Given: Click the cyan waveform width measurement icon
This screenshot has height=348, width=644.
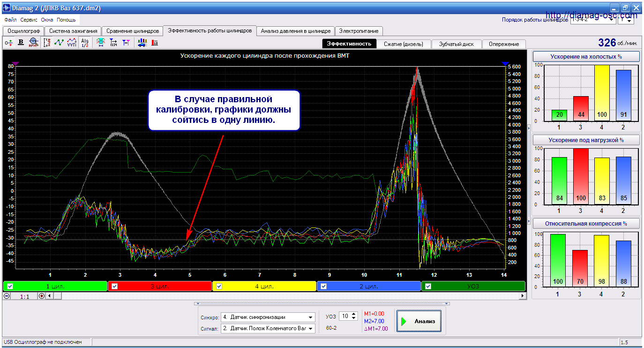Looking at the screenshot, I should click(100, 43).
